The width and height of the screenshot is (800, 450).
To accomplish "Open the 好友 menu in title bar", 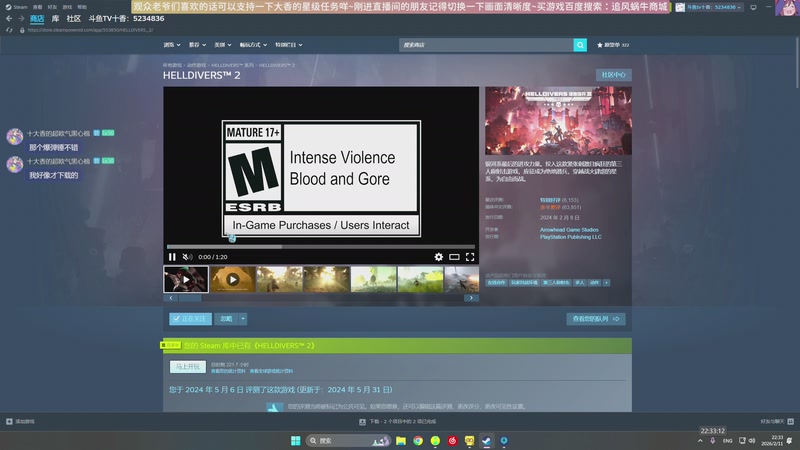I will (52, 7).
